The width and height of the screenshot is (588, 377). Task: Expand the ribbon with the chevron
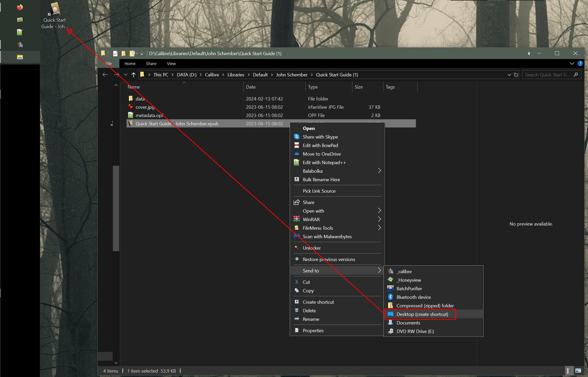coord(572,63)
